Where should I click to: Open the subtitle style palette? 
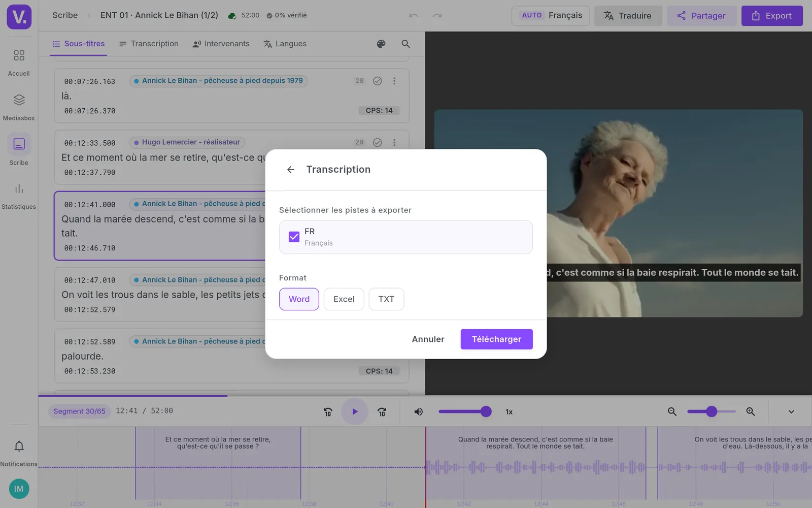click(x=381, y=44)
